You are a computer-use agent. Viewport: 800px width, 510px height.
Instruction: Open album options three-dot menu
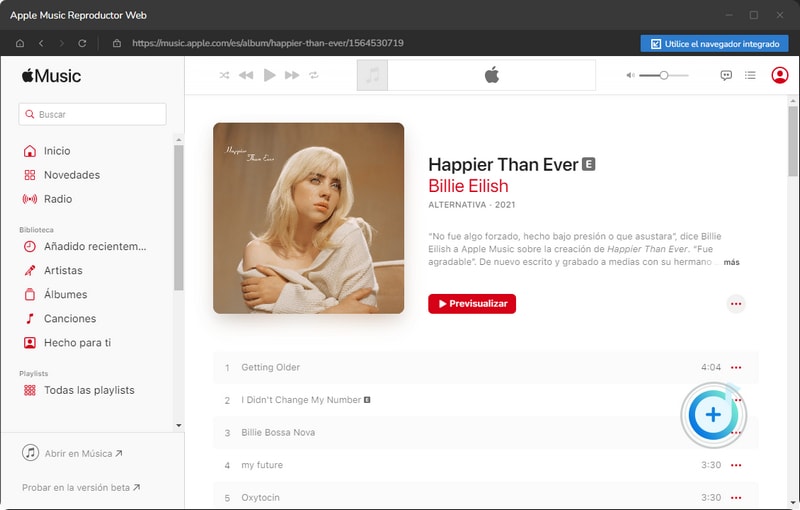click(x=736, y=304)
